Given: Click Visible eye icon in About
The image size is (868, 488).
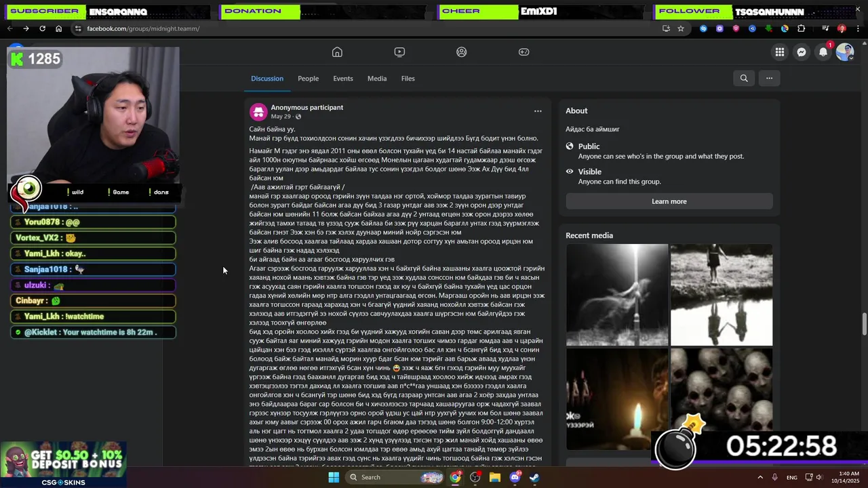Looking at the screenshot, I should (570, 171).
